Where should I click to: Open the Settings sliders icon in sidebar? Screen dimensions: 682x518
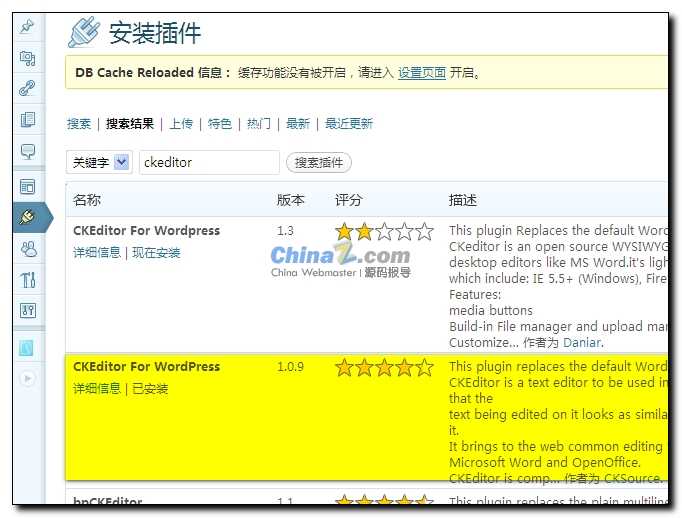[x=28, y=311]
